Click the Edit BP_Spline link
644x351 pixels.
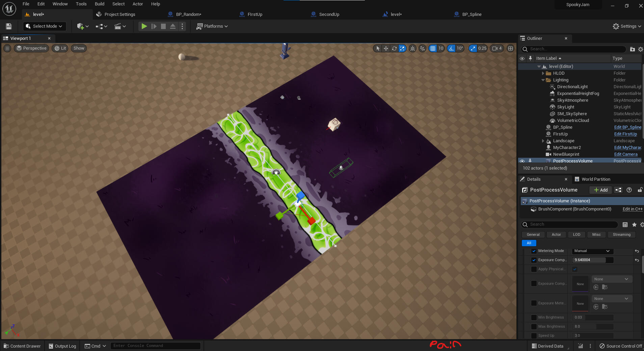(628, 127)
